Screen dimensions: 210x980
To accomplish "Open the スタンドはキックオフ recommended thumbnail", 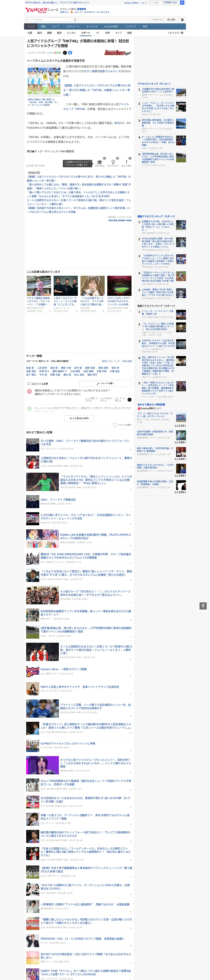I will click(x=119, y=285).
